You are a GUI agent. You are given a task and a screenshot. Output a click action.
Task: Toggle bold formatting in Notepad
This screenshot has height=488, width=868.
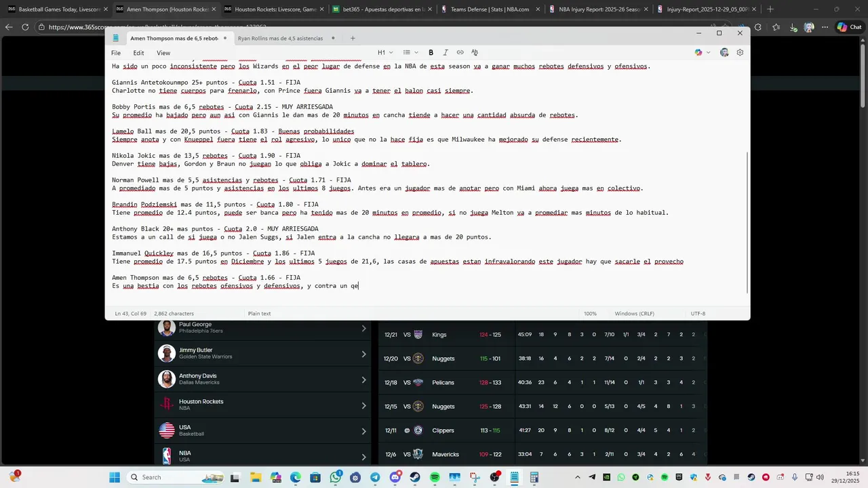tap(431, 52)
